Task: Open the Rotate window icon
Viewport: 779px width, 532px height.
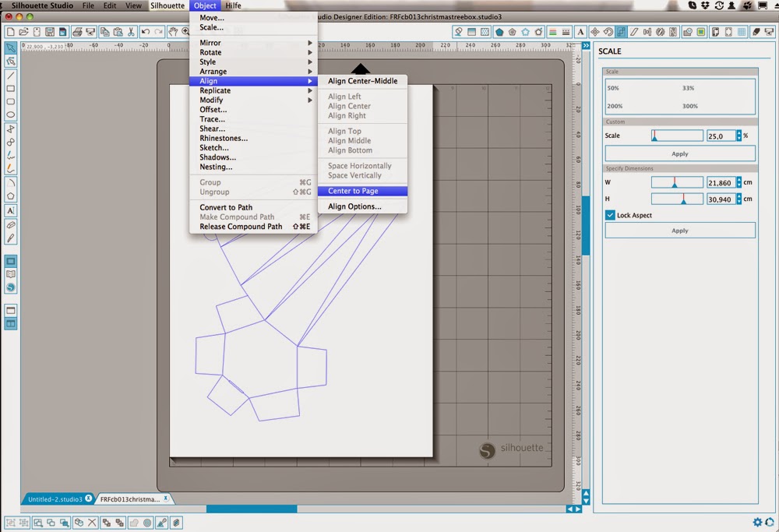Action: tap(608, 32)
